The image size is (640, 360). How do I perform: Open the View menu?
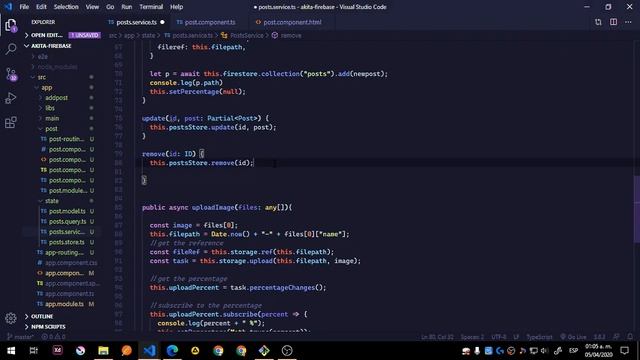(x=92, y=7)
